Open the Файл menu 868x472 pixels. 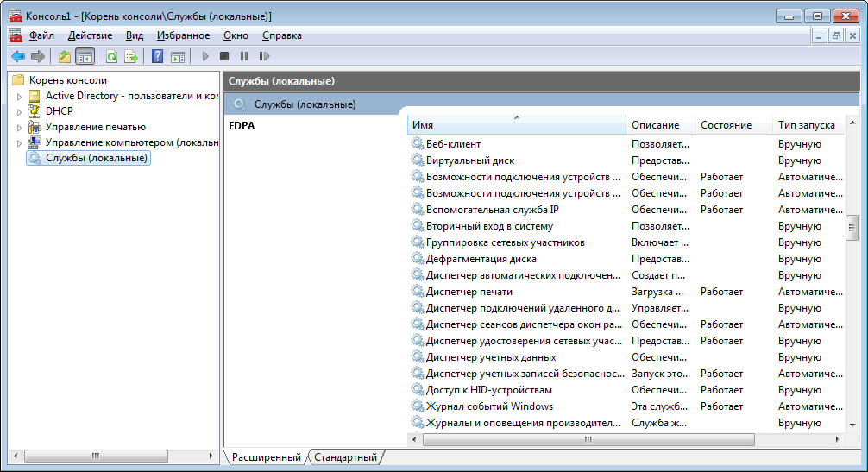(x=41, y=35)
